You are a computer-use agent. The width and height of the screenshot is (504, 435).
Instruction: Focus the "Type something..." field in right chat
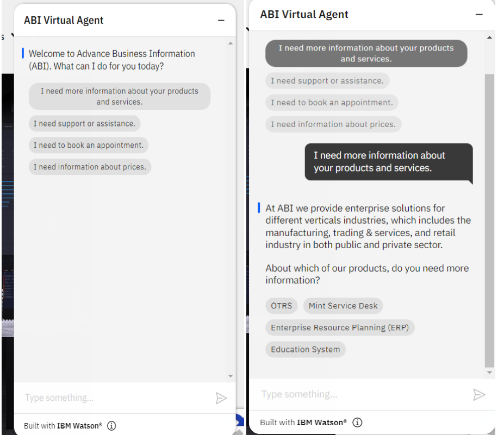(x=359, y=394)
